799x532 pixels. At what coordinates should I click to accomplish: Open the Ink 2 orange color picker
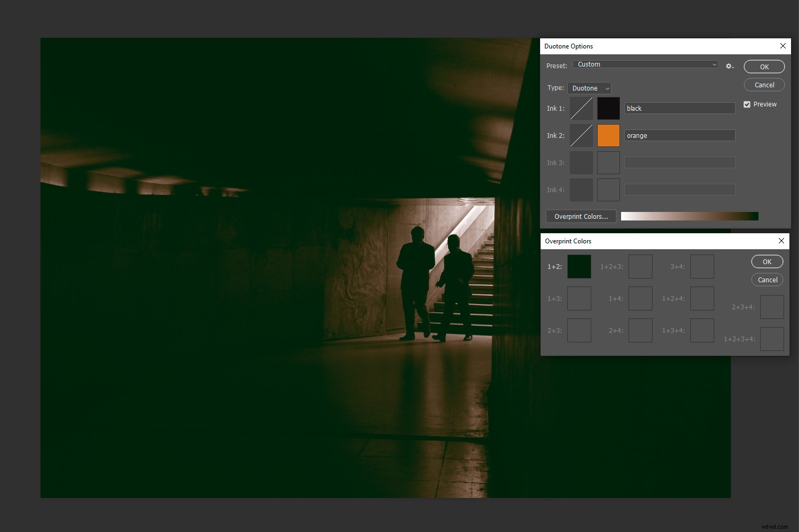tap(608, 135)
